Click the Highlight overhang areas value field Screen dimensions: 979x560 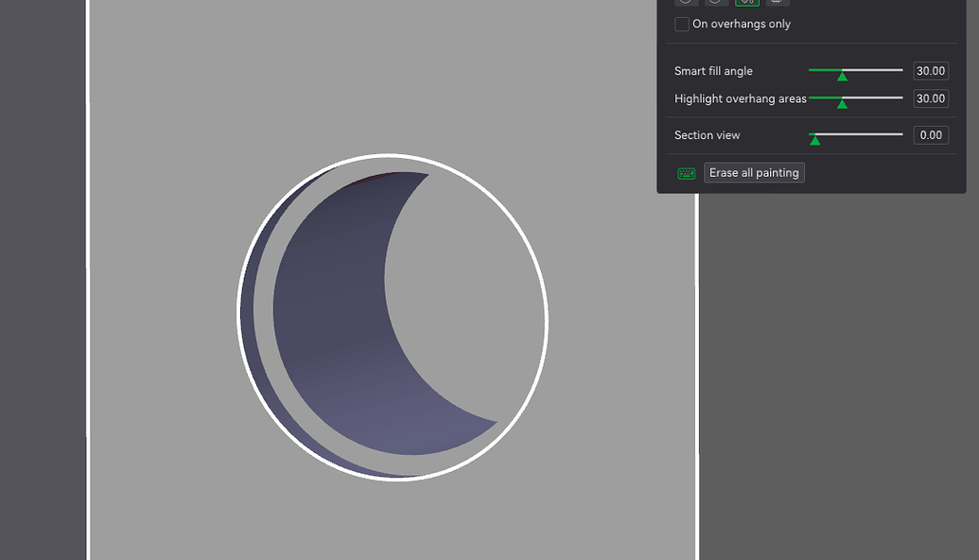tap(931, 98)
